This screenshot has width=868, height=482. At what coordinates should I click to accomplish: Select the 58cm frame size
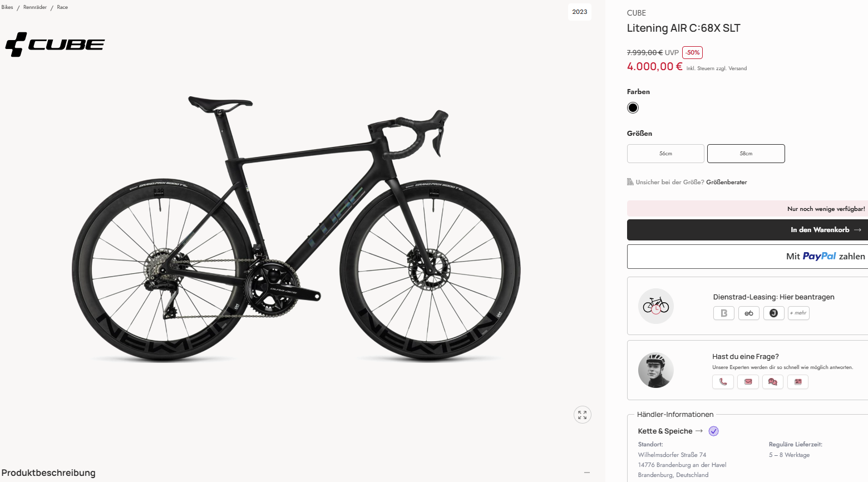coord(746,154)
